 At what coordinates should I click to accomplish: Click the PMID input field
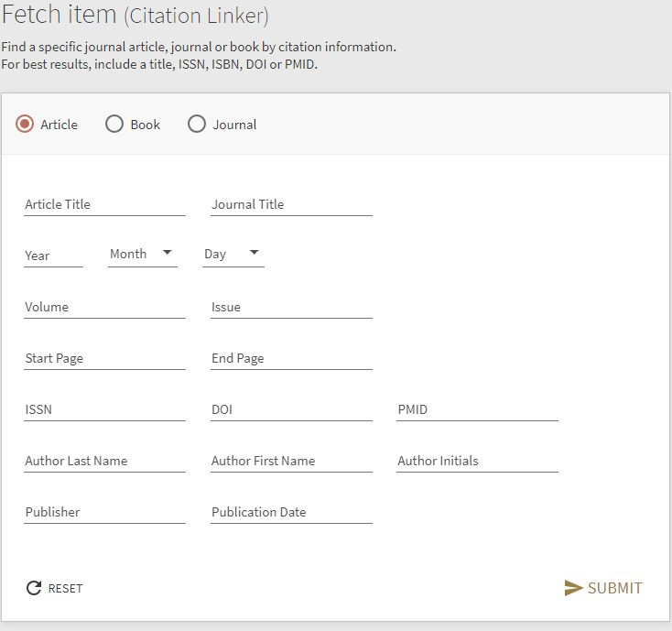pyautogui.click(x=477, y=409)
